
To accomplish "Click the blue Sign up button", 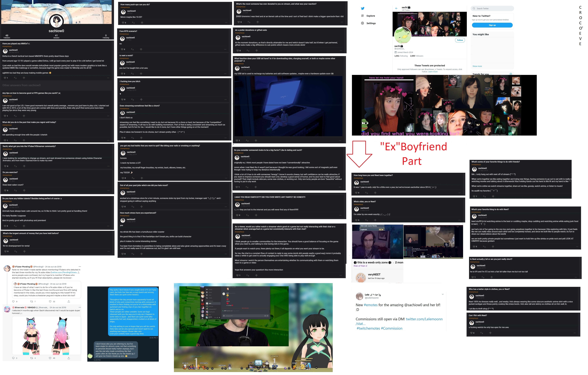I will (492, 25).
